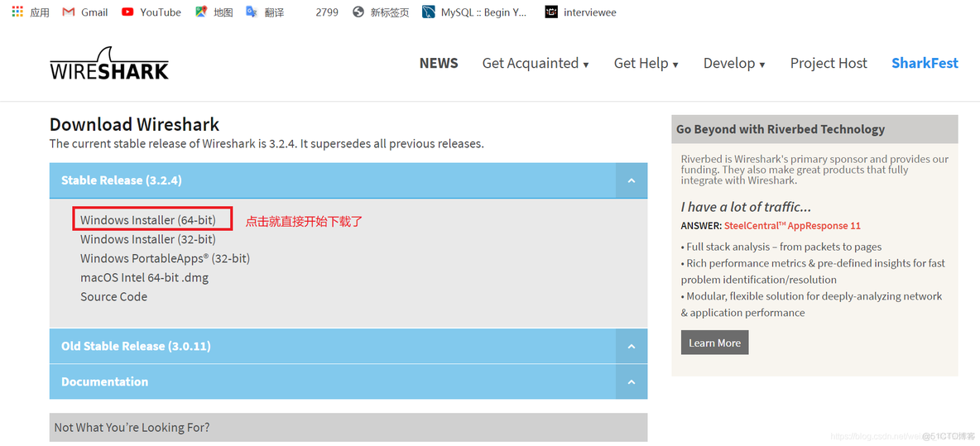Click the Download Wireshark heading

tap(134, 123)
